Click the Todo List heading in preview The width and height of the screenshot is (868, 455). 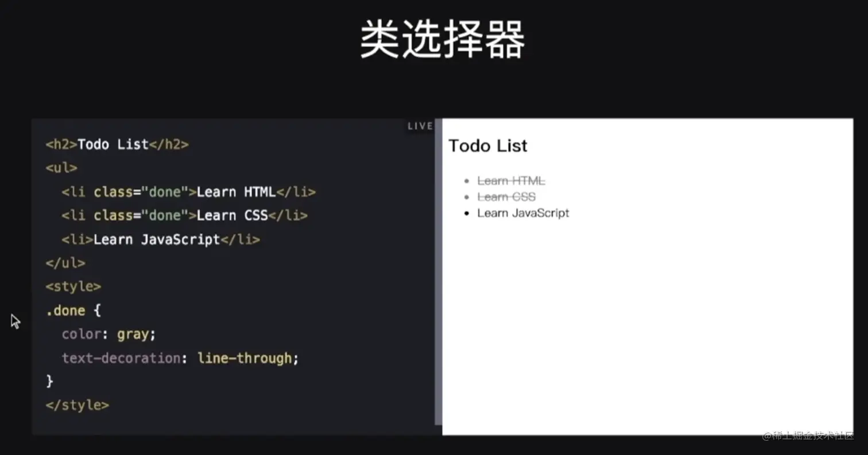[x=487, y=146]
